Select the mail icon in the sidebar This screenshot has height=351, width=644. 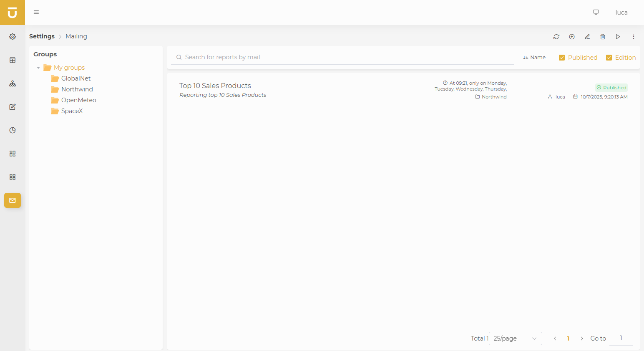12,200
